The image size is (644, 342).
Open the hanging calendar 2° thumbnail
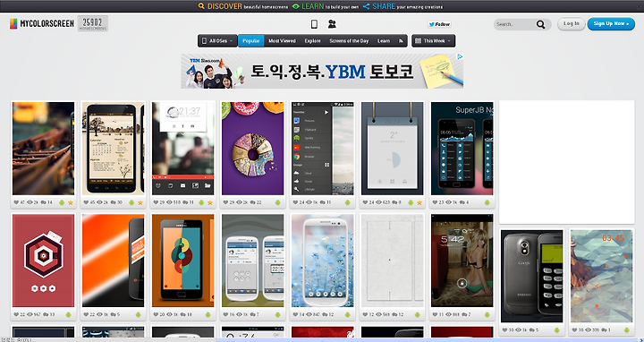(393, 149)
